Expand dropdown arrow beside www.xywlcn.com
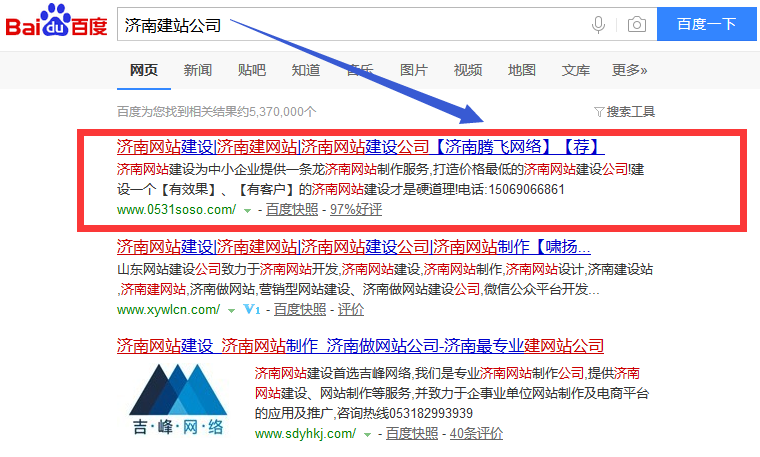The image size is (760, 457). coord(232,311)
